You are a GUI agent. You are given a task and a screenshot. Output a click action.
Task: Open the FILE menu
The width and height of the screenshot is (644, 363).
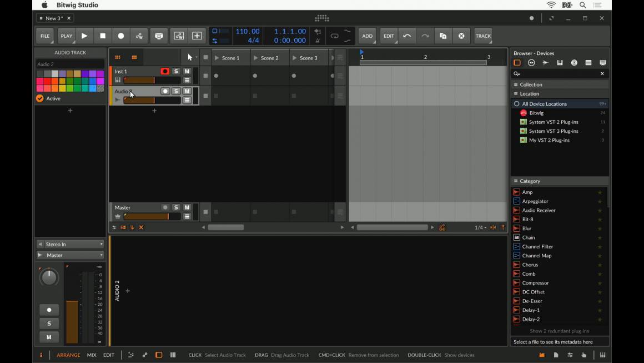click(45, 36)
